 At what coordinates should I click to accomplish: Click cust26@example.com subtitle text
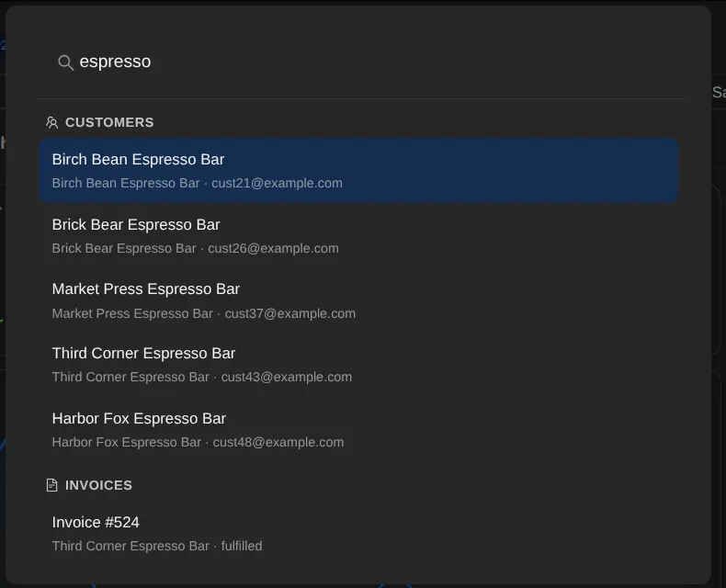pos(273,249)
